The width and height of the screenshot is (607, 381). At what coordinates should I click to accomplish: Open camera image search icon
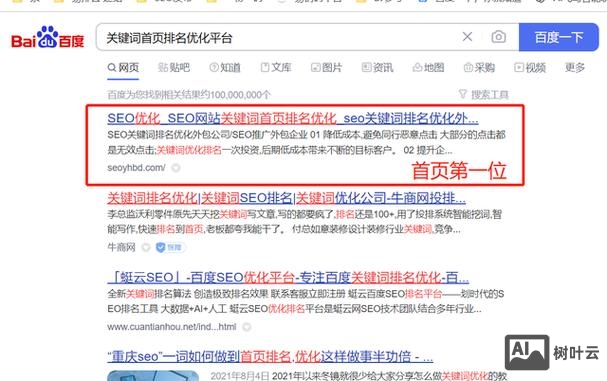tap(499, 37)
